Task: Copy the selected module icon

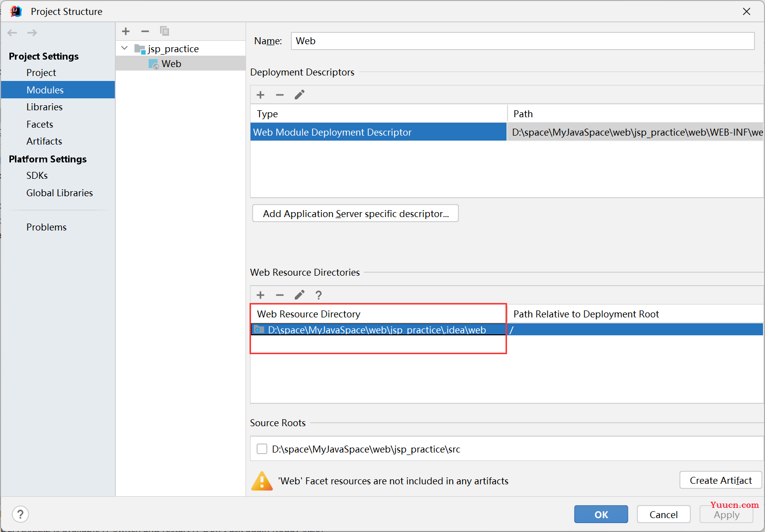Action: [165, 31]
